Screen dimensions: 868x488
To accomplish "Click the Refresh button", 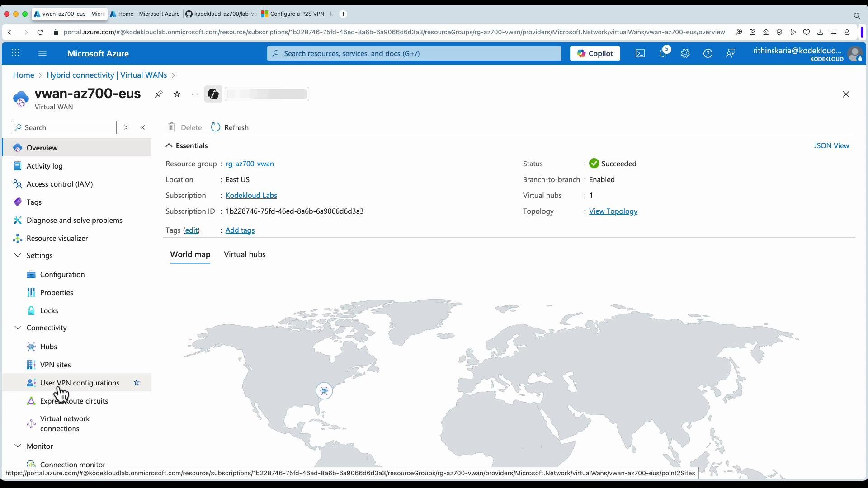I will (230, 127).
